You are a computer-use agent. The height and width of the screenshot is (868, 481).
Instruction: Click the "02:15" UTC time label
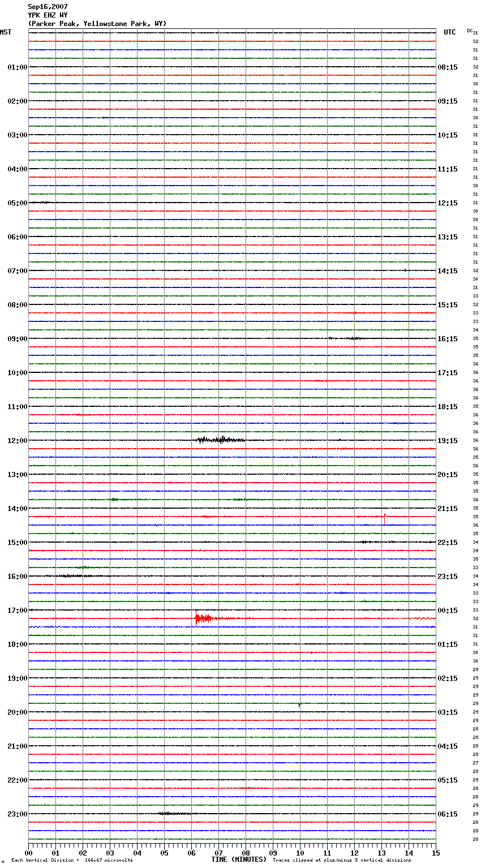(448, 678)
